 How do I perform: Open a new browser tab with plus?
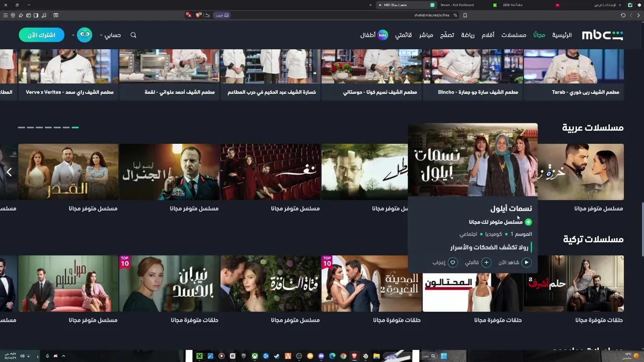pos(370,5)
